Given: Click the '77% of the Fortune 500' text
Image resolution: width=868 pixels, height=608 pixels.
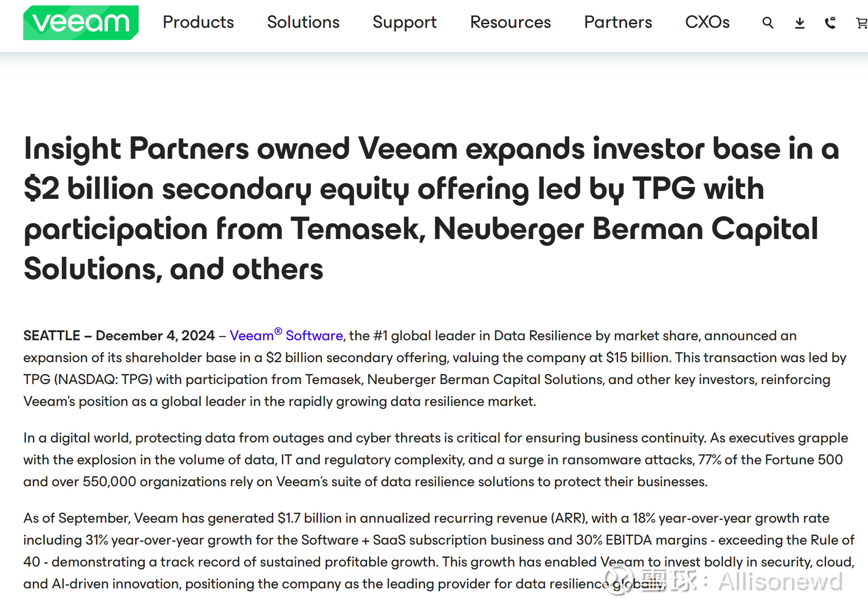Looking at the screenshot, I should point(770,460).
